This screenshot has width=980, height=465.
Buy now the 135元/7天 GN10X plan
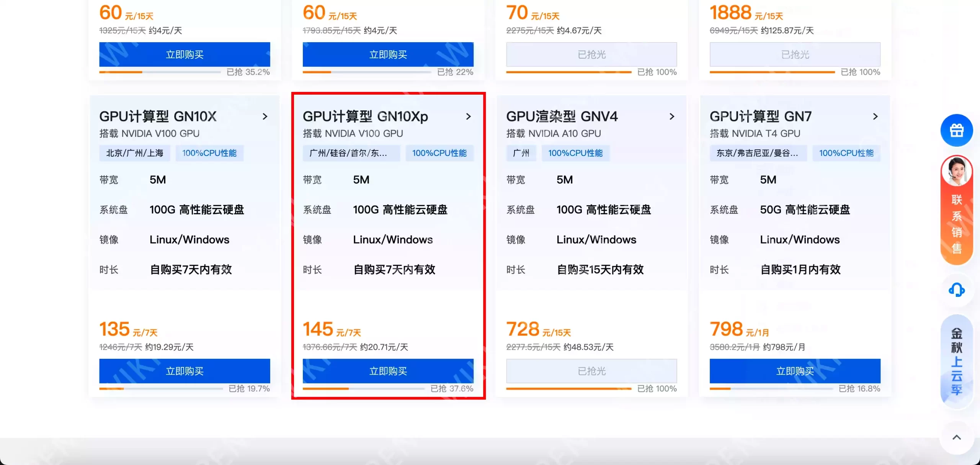point(185,371)
